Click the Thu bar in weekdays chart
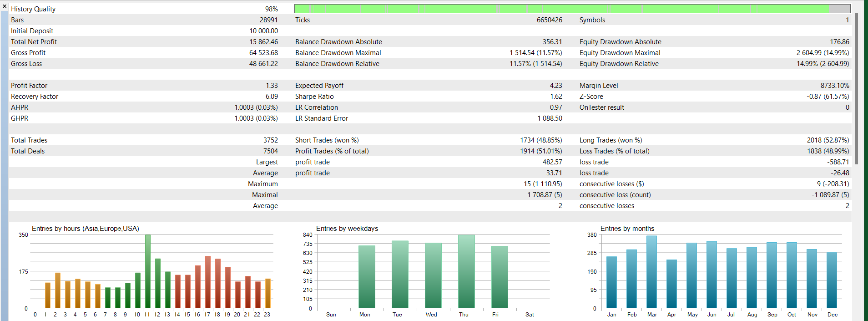The height and width of the screenshot is (321, 868). coord(467,272)
